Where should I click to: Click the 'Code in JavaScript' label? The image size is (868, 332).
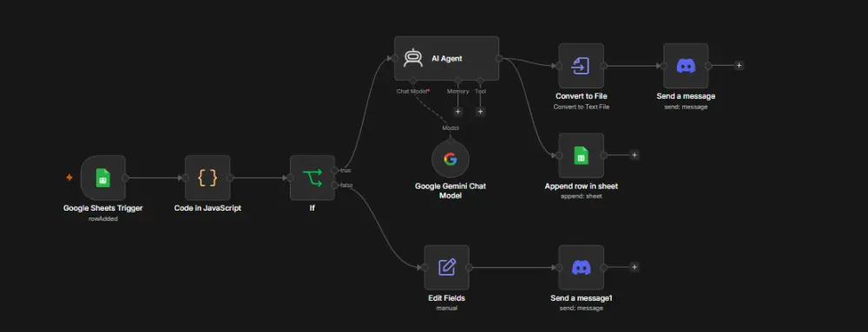point(207,208)
